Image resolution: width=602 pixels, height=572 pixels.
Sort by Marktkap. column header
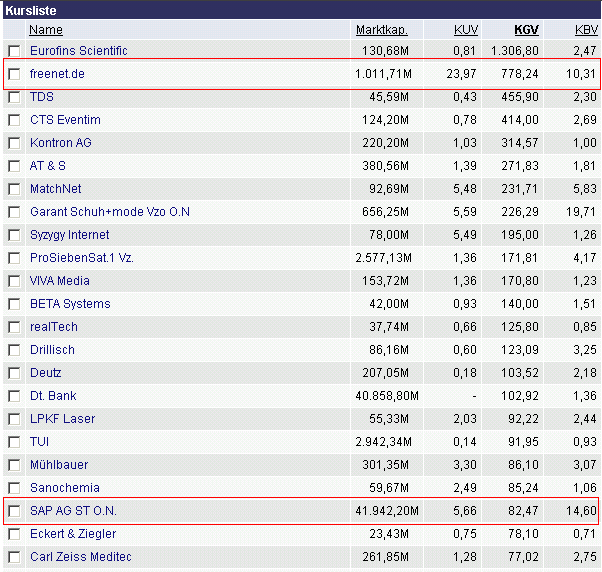pos(381,30)
